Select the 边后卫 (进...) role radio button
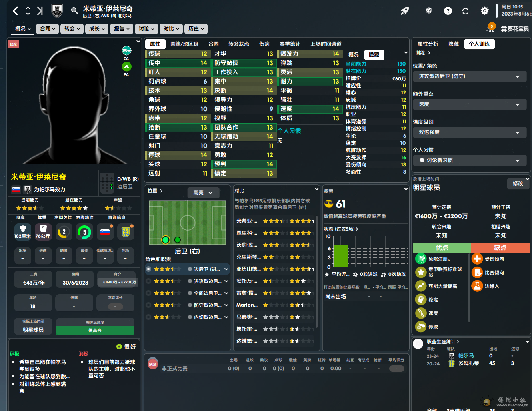Image resolution: width=532 pixels, height=411 pixels. coord(148,269)
